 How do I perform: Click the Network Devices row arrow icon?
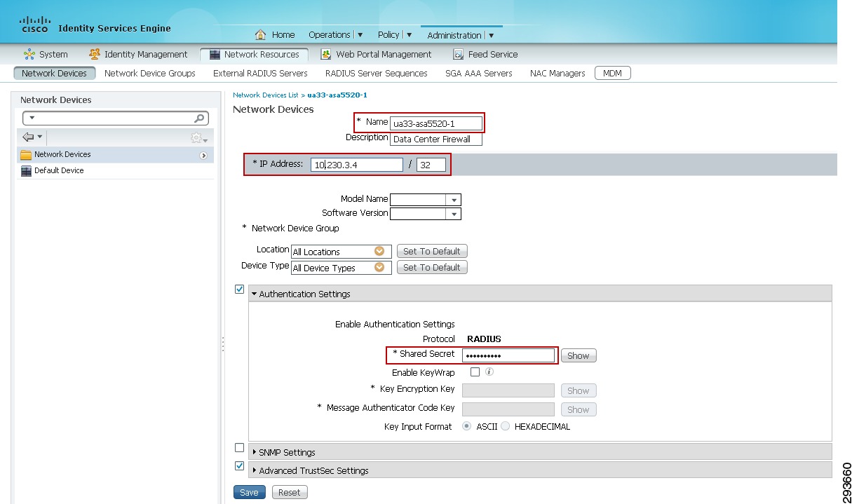[x=203, y=155]
